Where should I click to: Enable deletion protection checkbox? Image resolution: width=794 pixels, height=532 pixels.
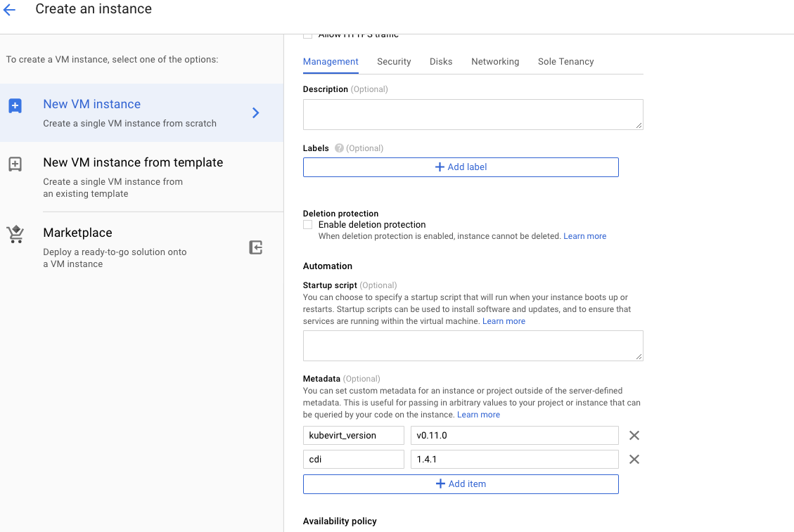tap(308, 225)
